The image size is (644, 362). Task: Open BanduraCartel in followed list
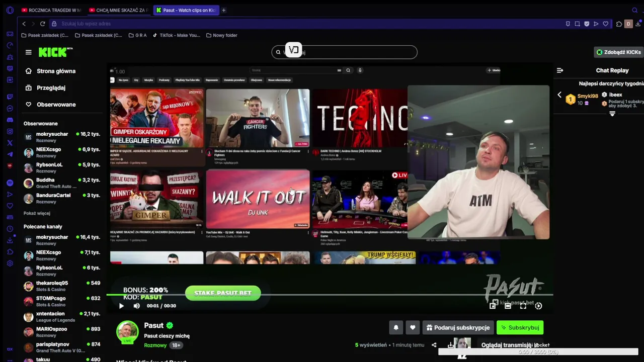(62, 198)
